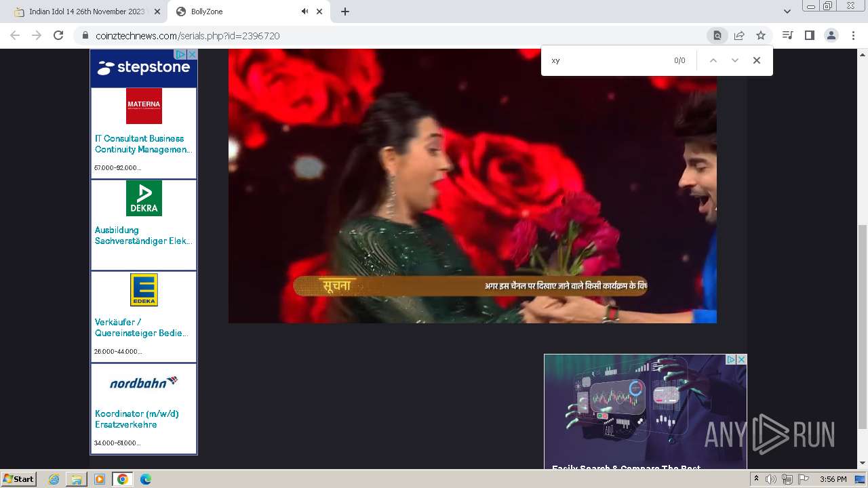Open the profile avatar menu
The image size is (868, 488).
point(831,35)
